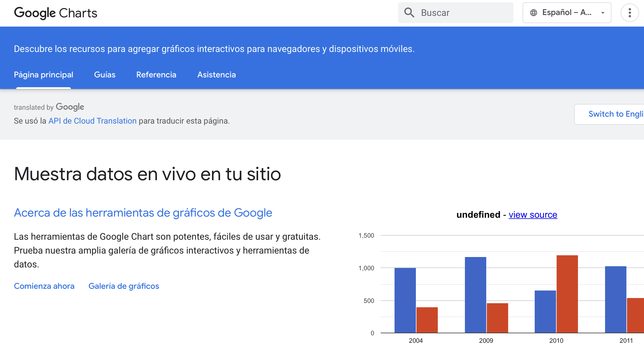The width and height of the screenshot is (644, 363).
Task: Click the language dropdown arrow
Action: 602,13
